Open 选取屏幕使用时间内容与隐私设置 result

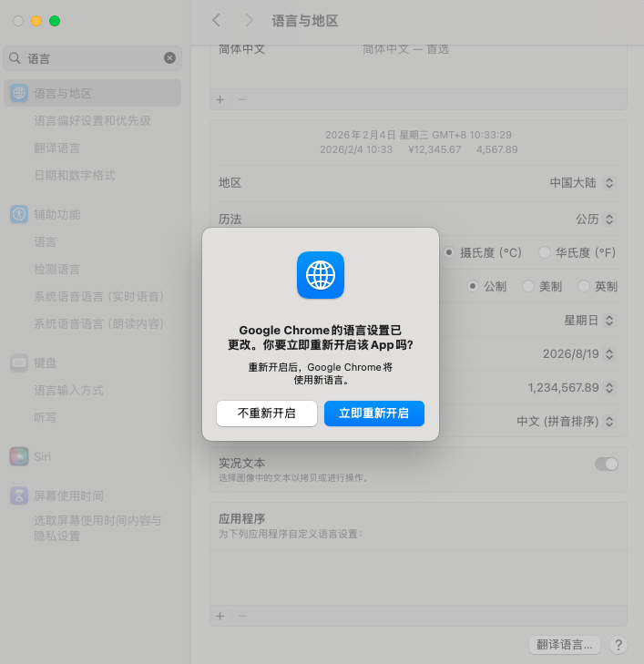point(97,528)
